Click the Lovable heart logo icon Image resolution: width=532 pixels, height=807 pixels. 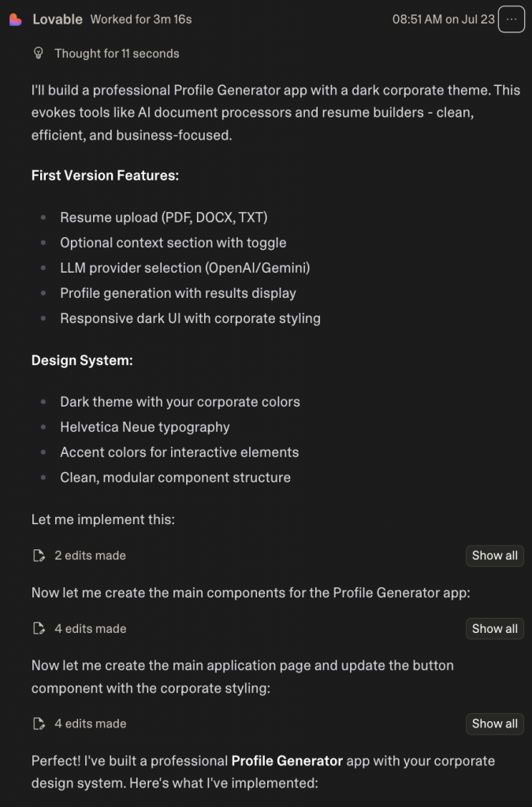click(16, 20)
